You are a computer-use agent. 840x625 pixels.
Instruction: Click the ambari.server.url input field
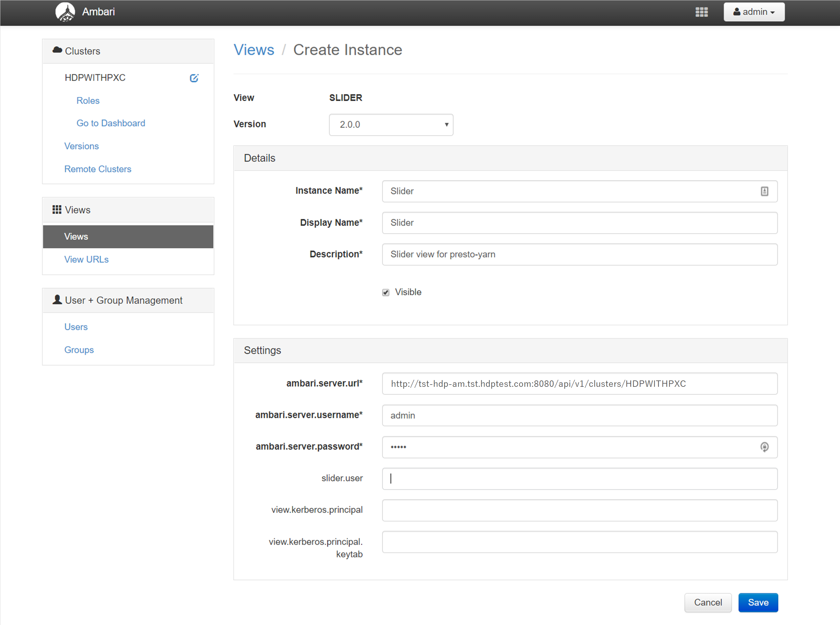point(580,384)
